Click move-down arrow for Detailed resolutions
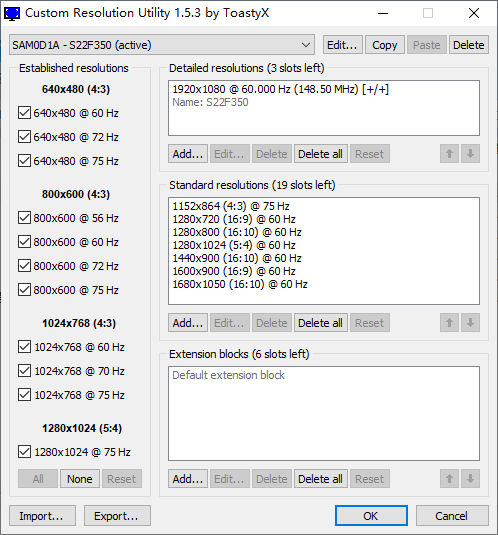 point(470,154)
